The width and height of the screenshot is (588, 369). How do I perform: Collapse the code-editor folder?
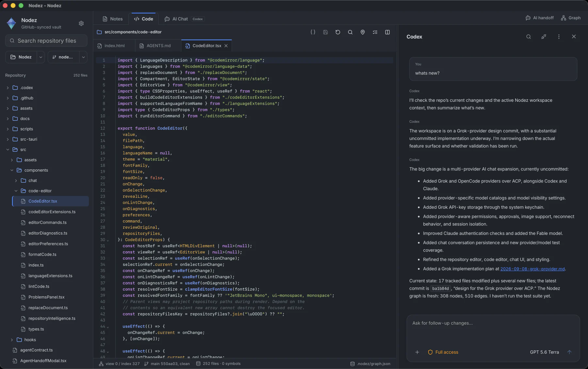pos(16,191)
